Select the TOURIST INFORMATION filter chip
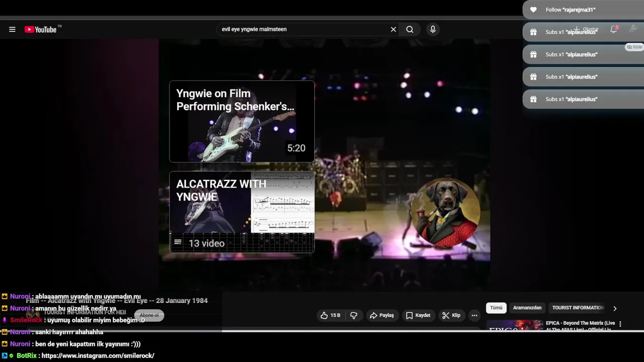Image resolution: width=644 pixels, height=362 pixels. (578, 308)
